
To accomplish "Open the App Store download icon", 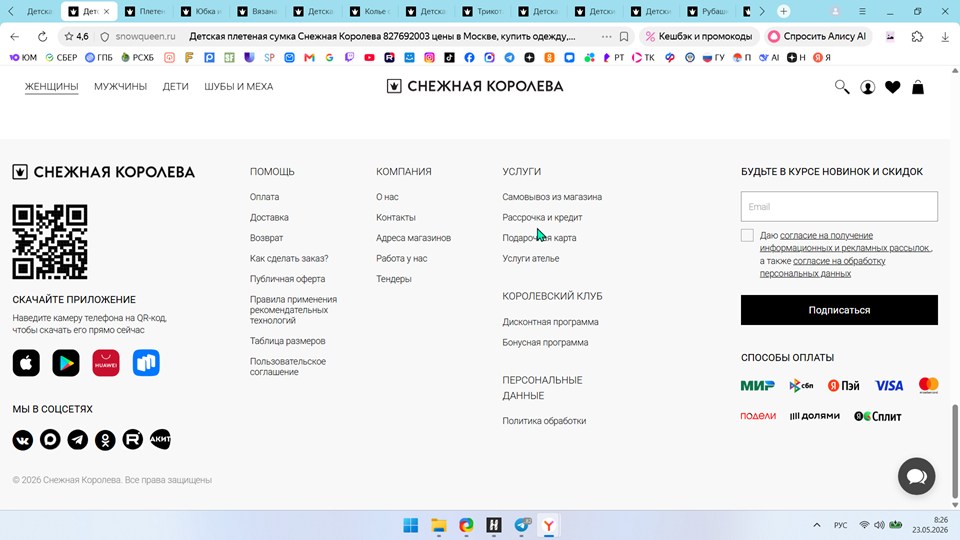I will point(26,362).
